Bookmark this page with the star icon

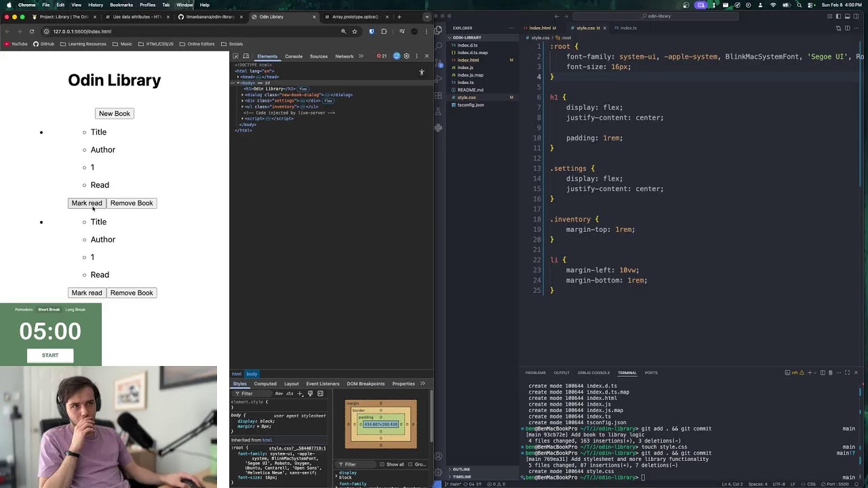tap(354, 31)
